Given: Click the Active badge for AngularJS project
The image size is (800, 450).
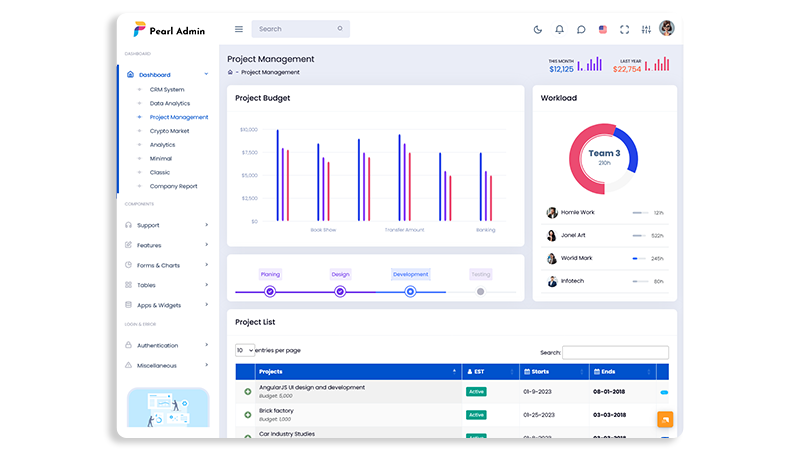Looking at the screenshot, I should [x=476, y=391].
